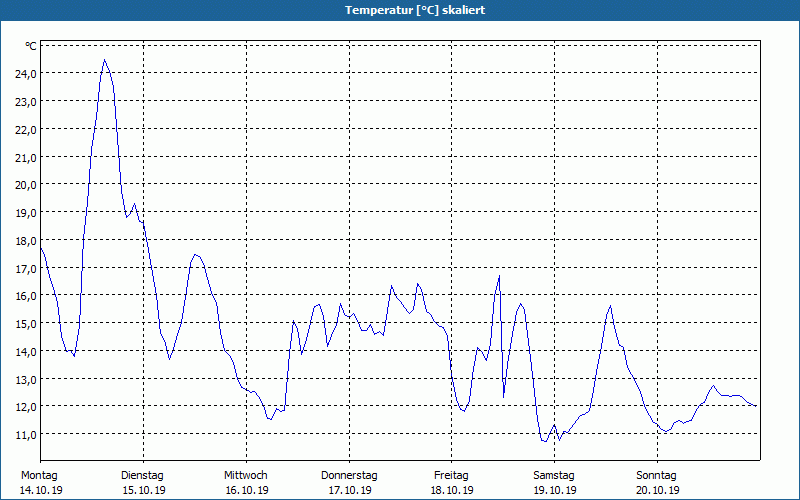Click the 20.10.19 date label
800x500 pixels.
click(658, 490)
